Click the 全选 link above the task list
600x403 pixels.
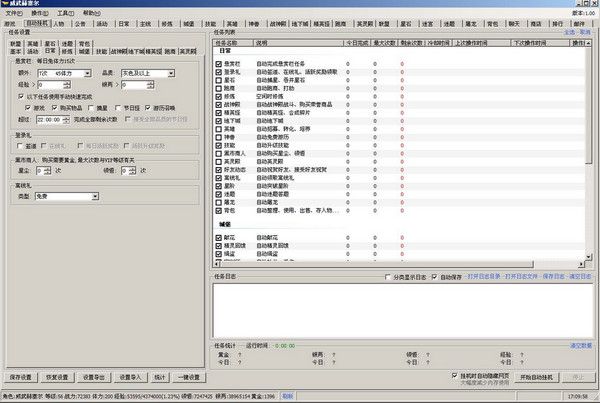click(569, 33)
